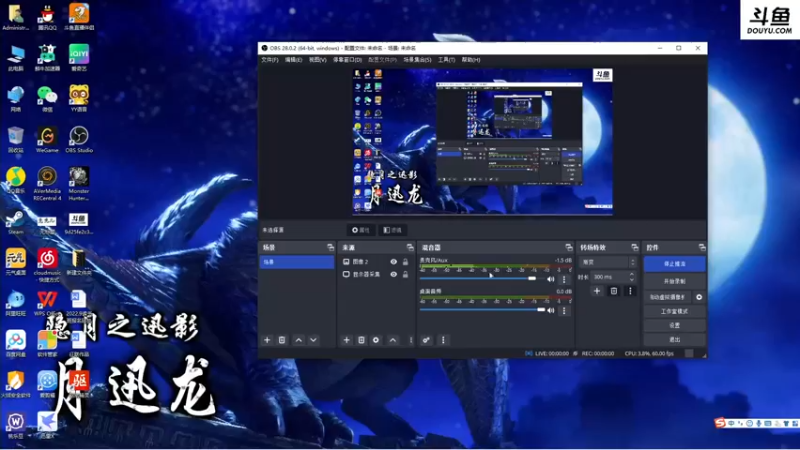Open Monster Hunter desktop shortcut
The width and height of the screenshot is (800, 450).
click(x=79, y=183)
